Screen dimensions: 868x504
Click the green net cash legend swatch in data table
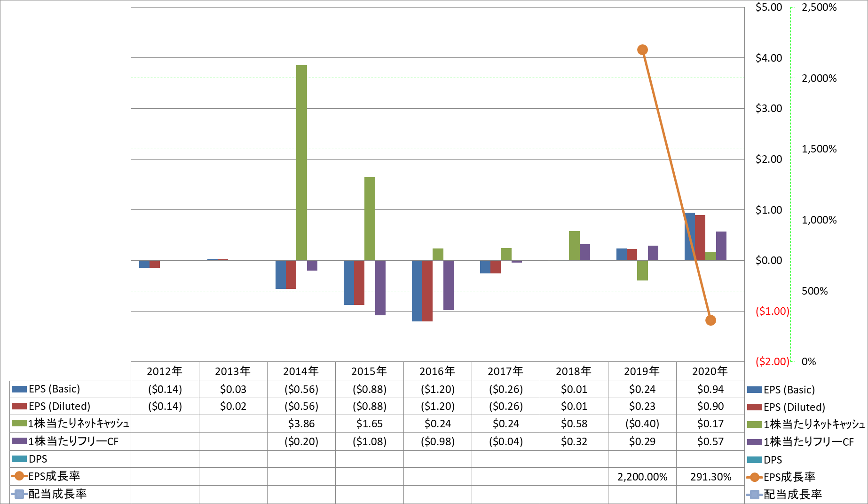tap(19, 424)
